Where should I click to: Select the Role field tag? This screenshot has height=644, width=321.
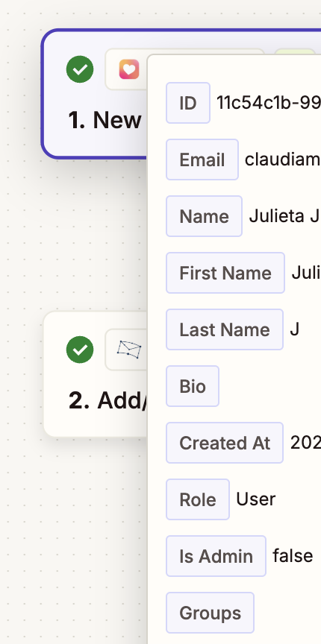tap(198, 499)
